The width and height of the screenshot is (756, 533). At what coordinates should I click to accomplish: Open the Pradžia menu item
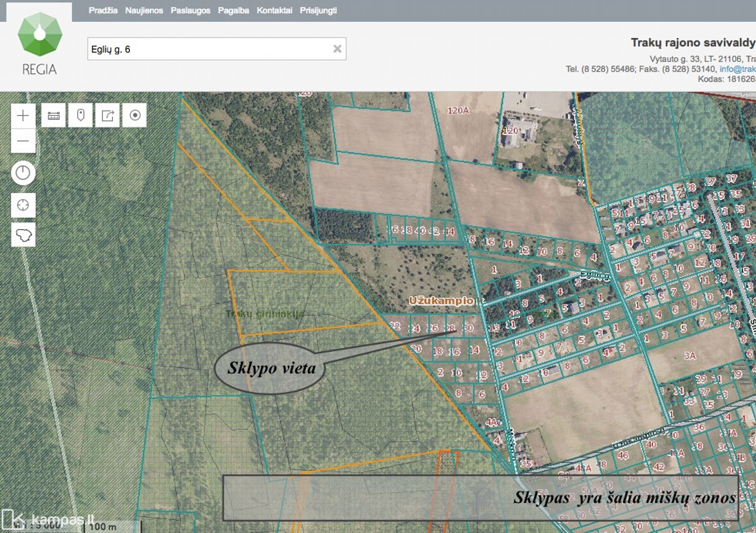[x=103, y=11]
